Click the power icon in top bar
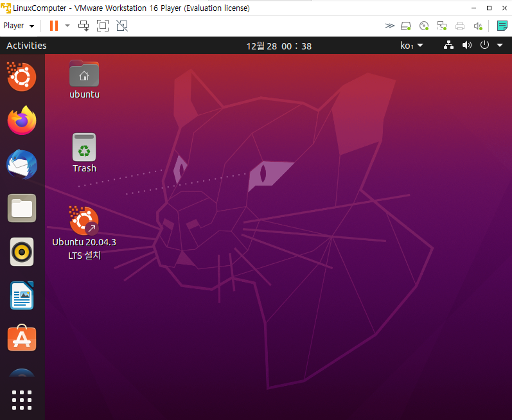The width and height of the screenshot is (512, 420). click(484, 45)
